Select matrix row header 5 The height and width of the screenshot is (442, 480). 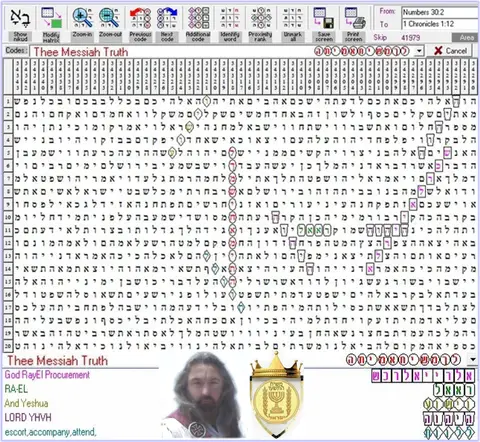pos(8,153)
